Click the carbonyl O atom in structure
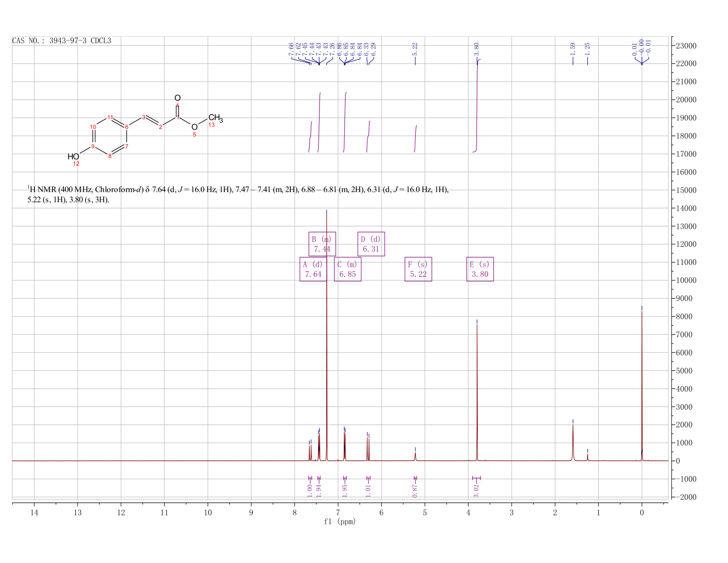This screenshot has width=728, height=563. pos(177,98)
